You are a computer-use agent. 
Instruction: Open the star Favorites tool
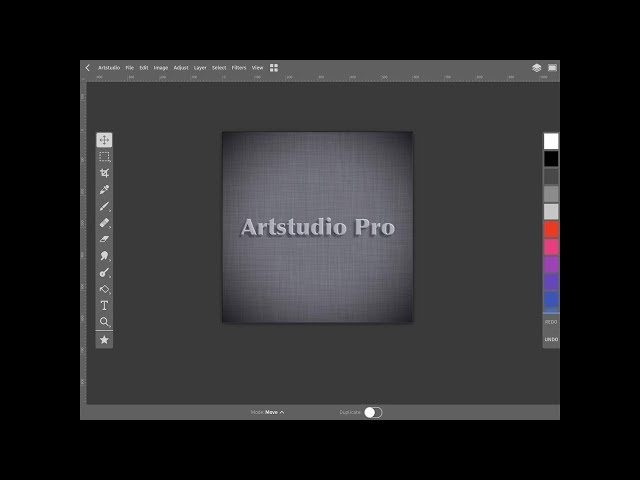pos(104,340)
